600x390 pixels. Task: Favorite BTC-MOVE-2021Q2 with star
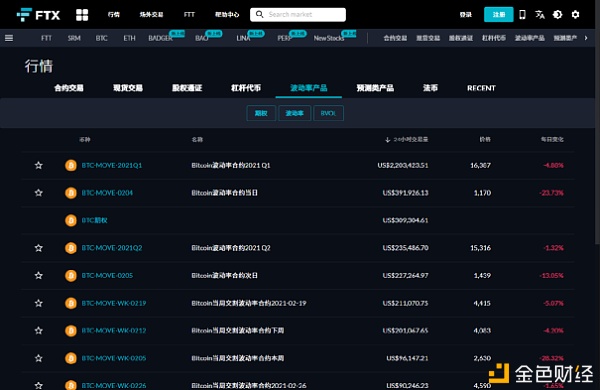pyautogui.click(x=39, y=248)
